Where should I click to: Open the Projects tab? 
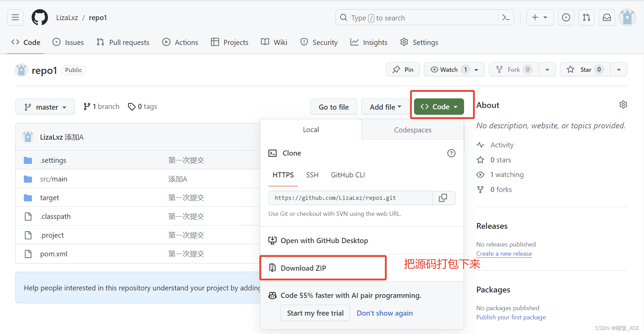point(230,42)
